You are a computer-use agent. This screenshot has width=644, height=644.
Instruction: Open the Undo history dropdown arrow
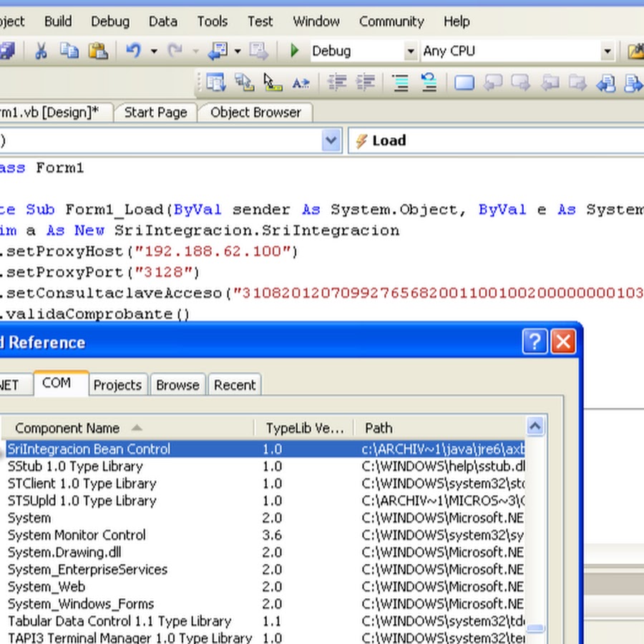(153, 52)
